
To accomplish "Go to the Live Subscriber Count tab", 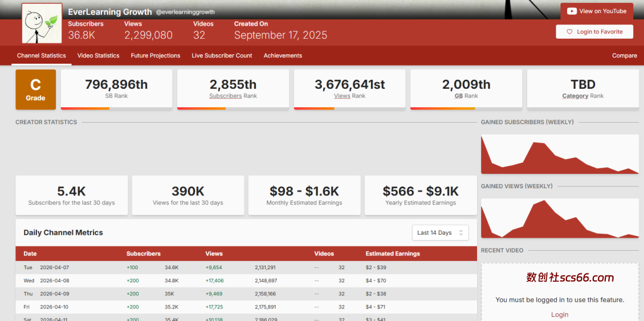I will click(222, 55).
